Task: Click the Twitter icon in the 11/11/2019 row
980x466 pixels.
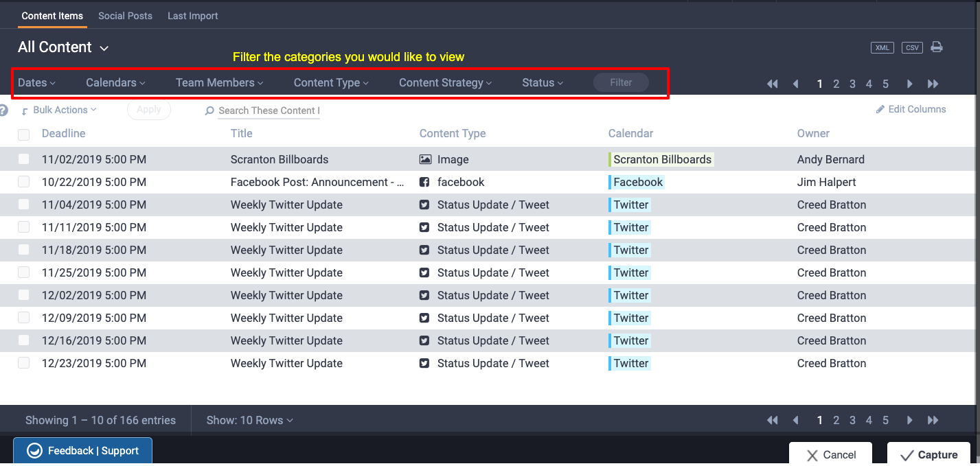Action: point(425,227)
